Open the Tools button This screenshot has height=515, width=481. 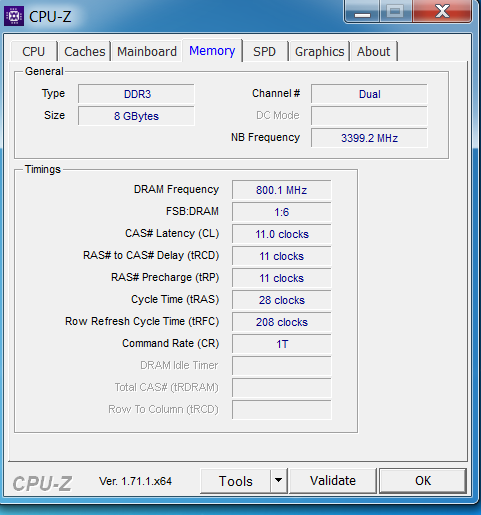coord(235,481)
